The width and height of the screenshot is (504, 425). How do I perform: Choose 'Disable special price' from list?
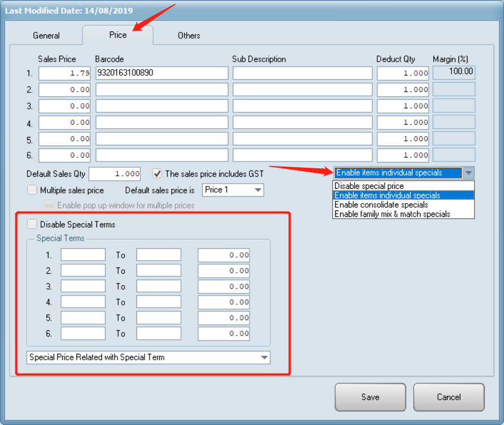[x=369, y=186]
